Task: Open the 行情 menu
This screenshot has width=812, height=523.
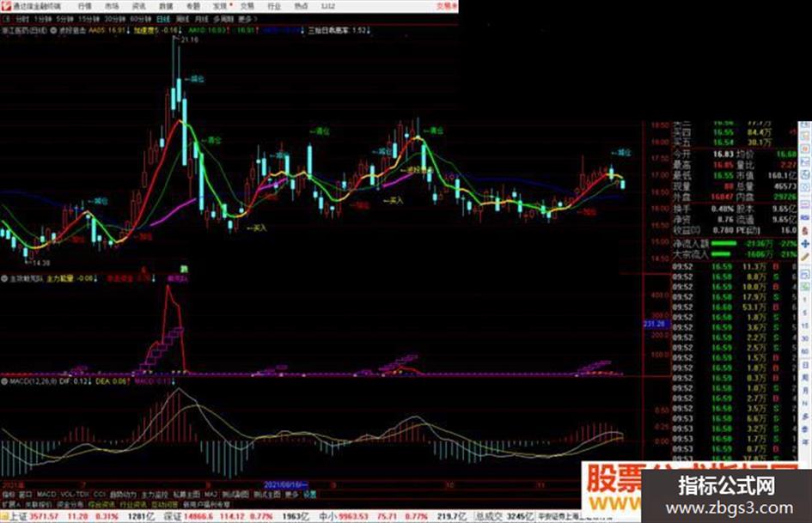Action: (84, 6)
